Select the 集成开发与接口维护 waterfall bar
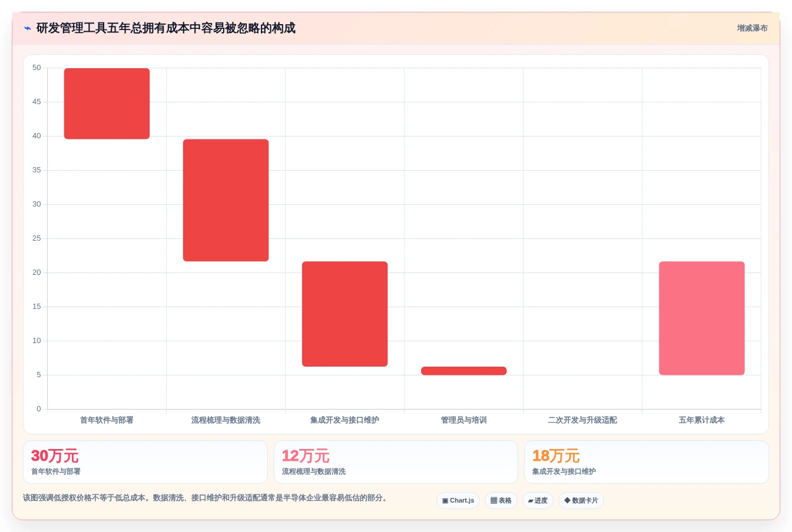 (x=344, y=314)
